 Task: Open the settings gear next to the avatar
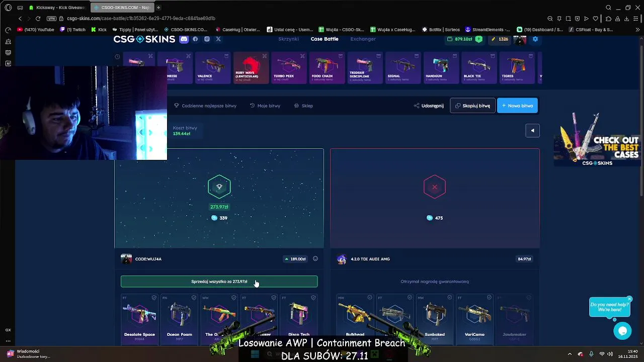point(535,39)
